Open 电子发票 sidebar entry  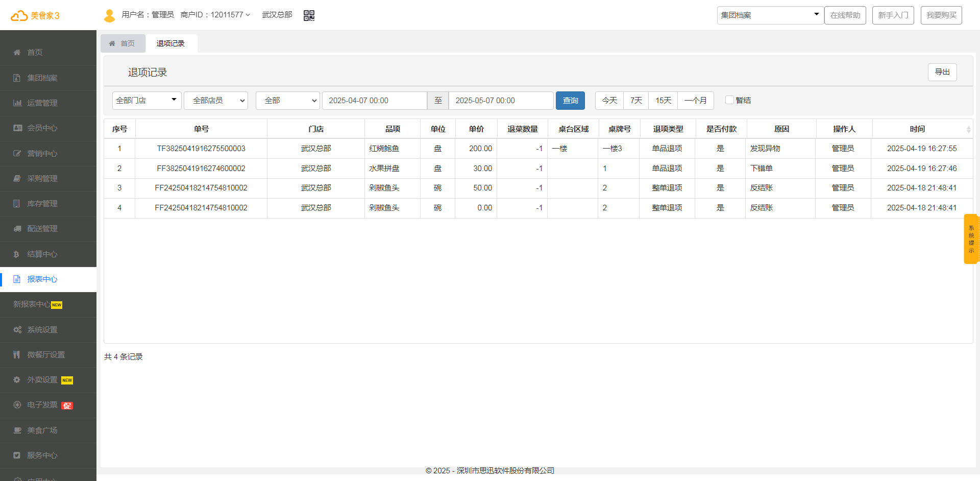point(42,405)
